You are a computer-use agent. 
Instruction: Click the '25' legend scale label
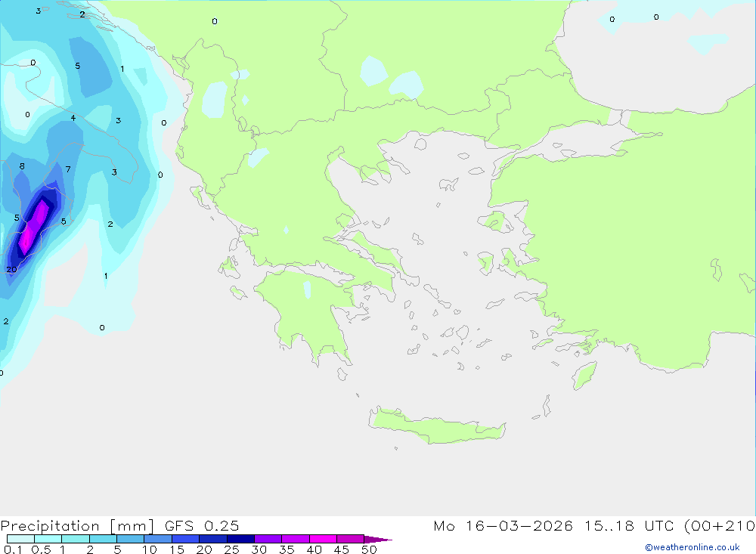231,549
